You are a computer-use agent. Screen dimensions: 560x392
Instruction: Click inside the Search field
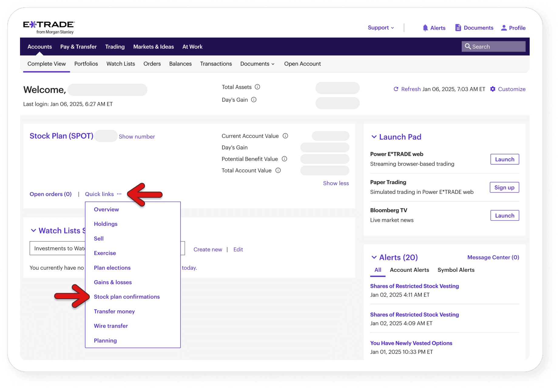click(494, 46)
